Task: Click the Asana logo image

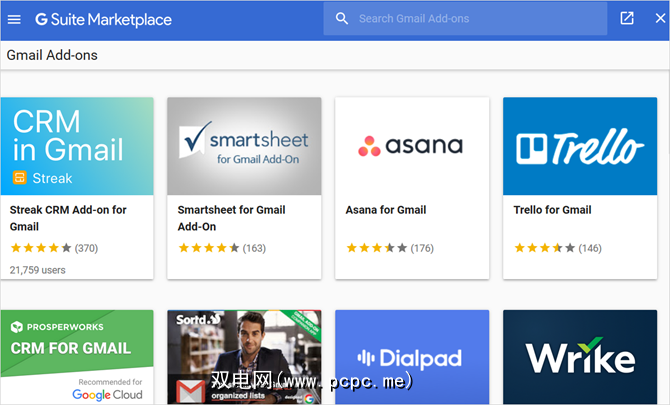Action: (x=411, y=146)
